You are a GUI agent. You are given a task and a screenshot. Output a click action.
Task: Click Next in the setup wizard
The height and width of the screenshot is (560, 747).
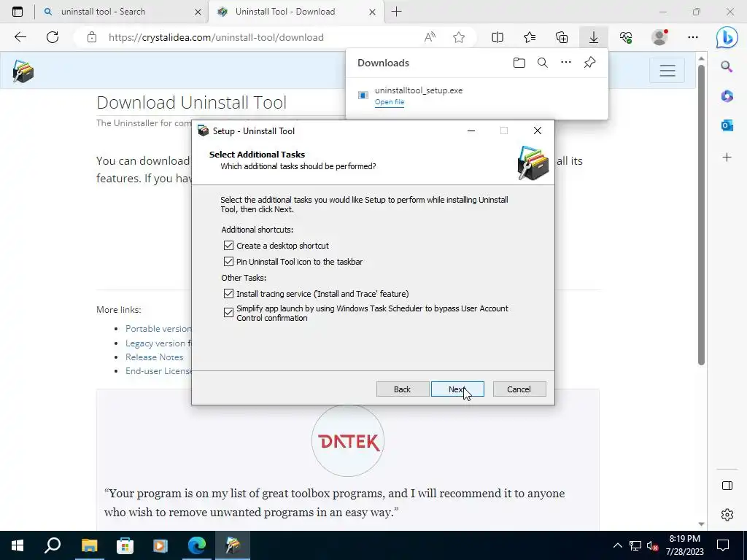tap(457, 389)
